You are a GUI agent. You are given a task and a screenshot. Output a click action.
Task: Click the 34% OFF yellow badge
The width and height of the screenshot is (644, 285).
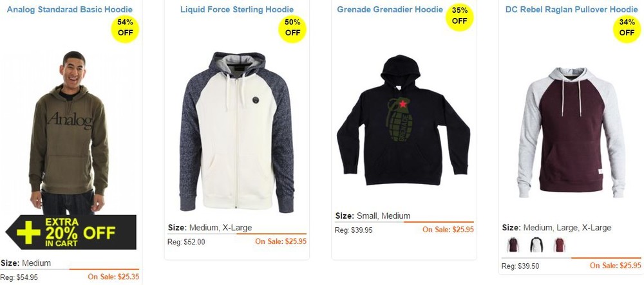point(627,29)
